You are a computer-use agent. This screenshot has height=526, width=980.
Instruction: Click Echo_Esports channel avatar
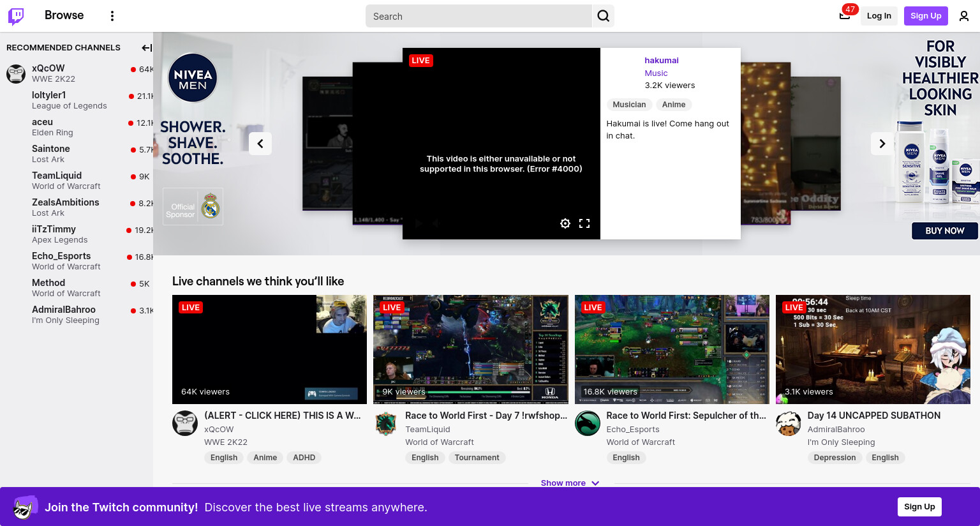(588, 423)
